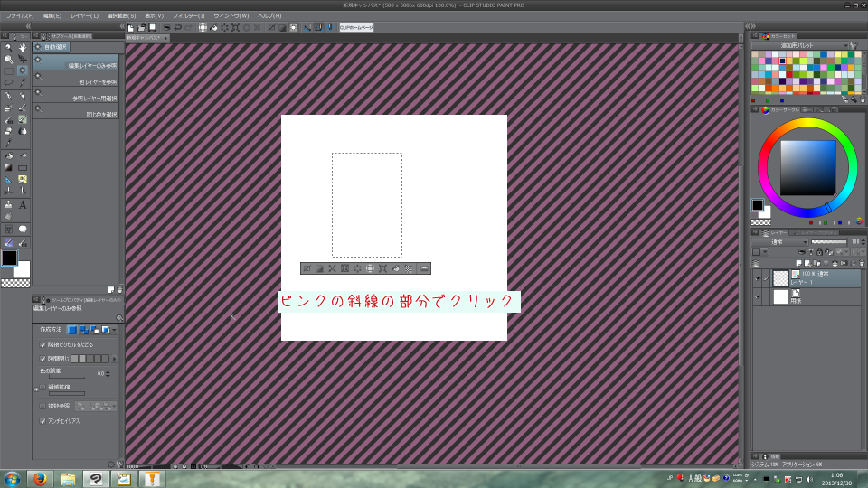Screen dimensions: 868x488
Task: Select the Zoom magnifier tool
Action: click(8, 48)
